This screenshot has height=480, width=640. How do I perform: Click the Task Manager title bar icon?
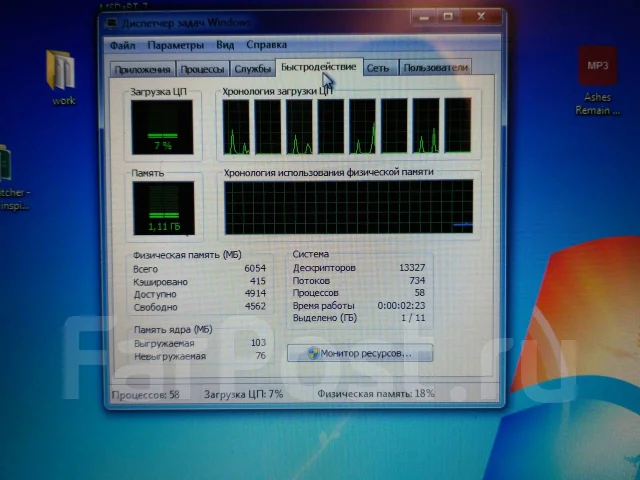click(x=111, y=23)
